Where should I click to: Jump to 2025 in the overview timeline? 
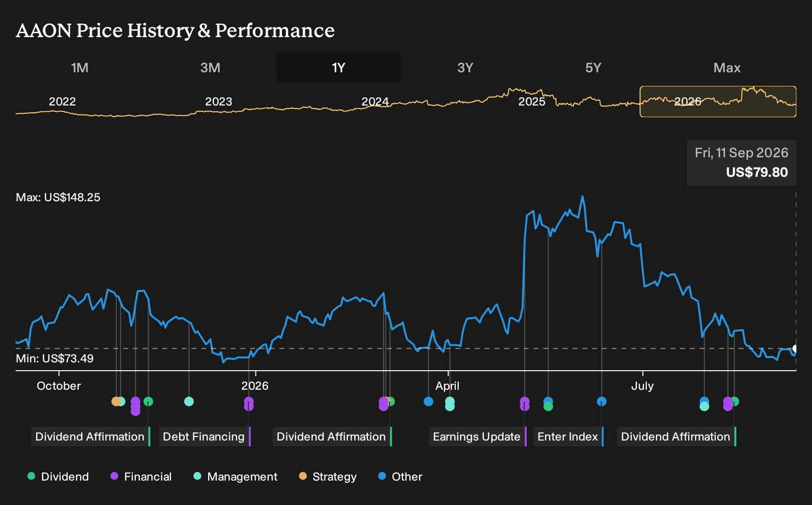[532, 102]
